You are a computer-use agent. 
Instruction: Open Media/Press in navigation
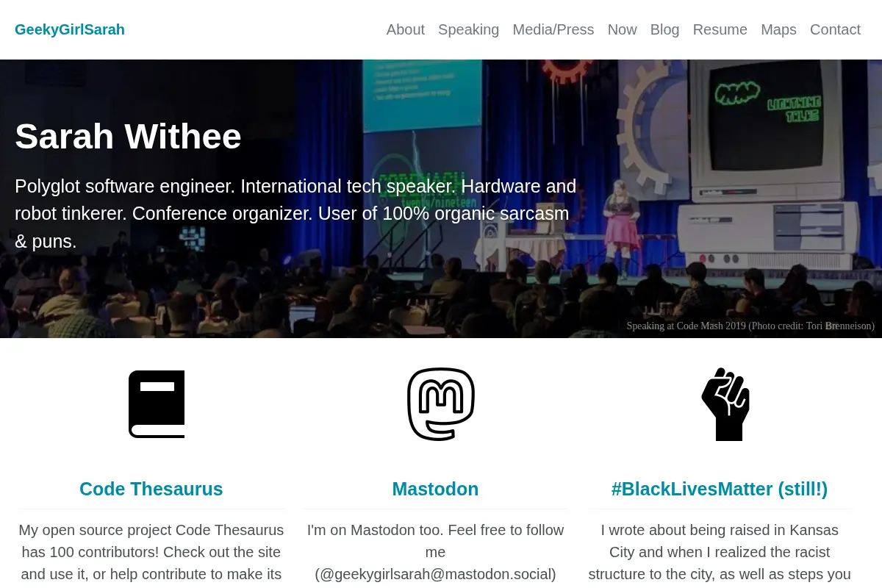553,29
